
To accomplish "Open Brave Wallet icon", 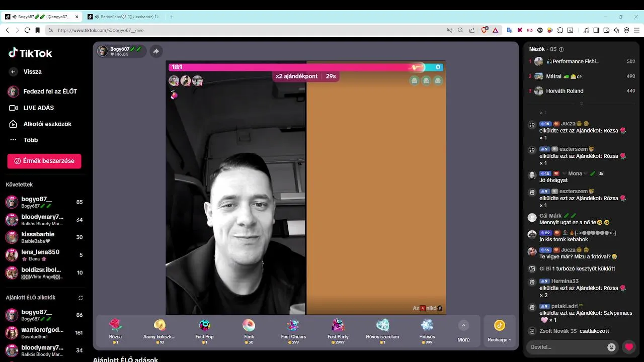I will [x=606, y=30].
